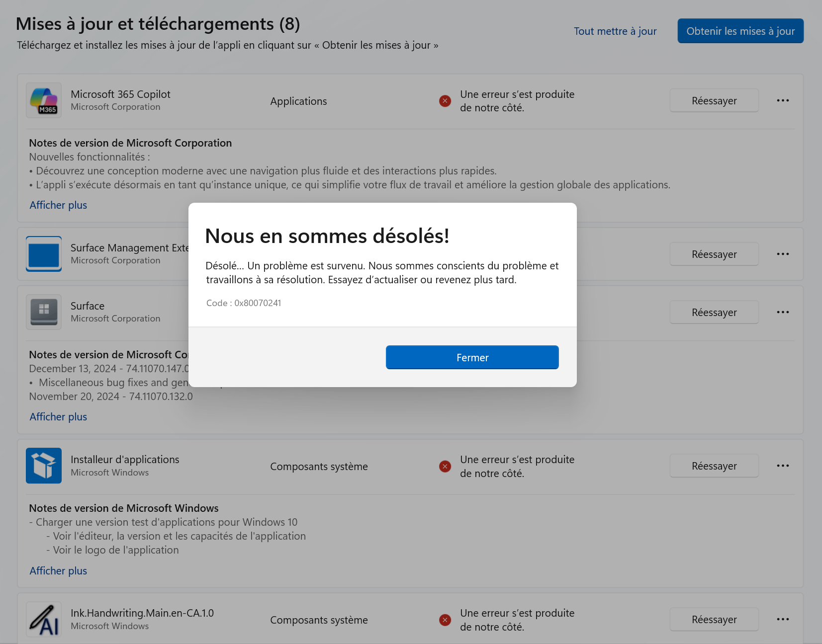
Task: Click the Ink.Handwriting pen AI icon
Action: tap(44, 619)
